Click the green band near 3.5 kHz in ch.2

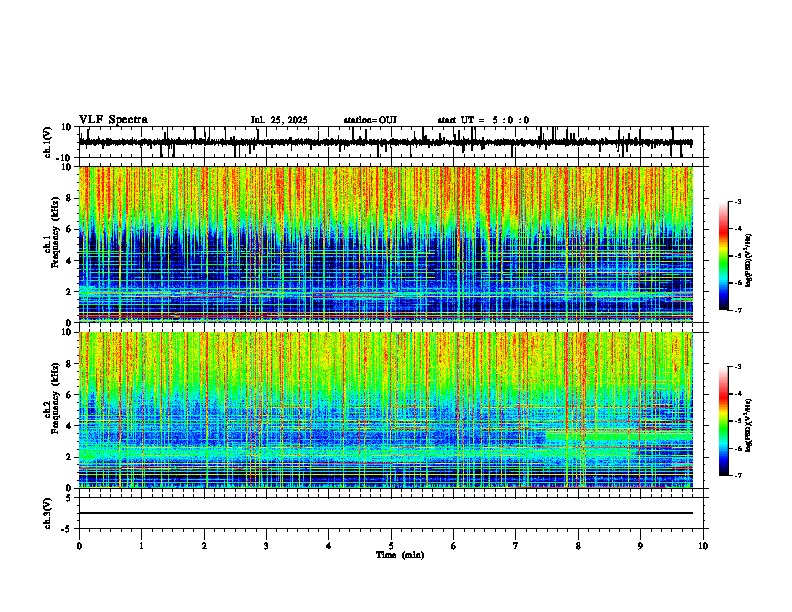coord(619,435)
